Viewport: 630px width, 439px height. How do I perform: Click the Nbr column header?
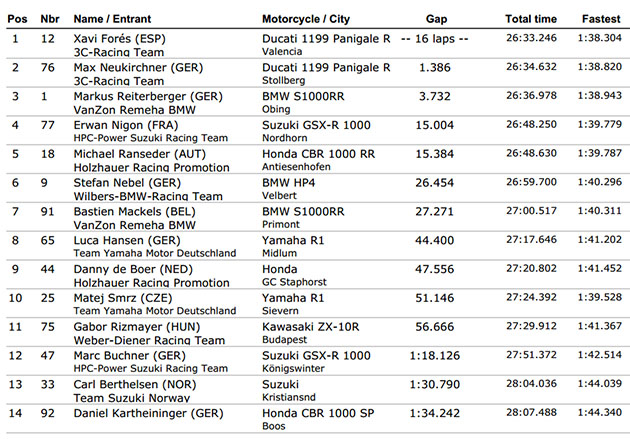point(50,19)
